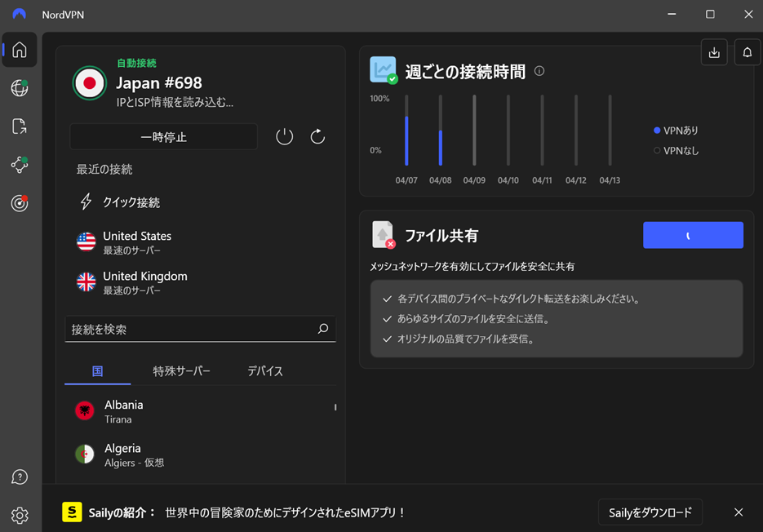763x532 pixels.
Task: Switch to the 特殊サーバー tab
Action: pyautogui.click(x=181, y=371)
